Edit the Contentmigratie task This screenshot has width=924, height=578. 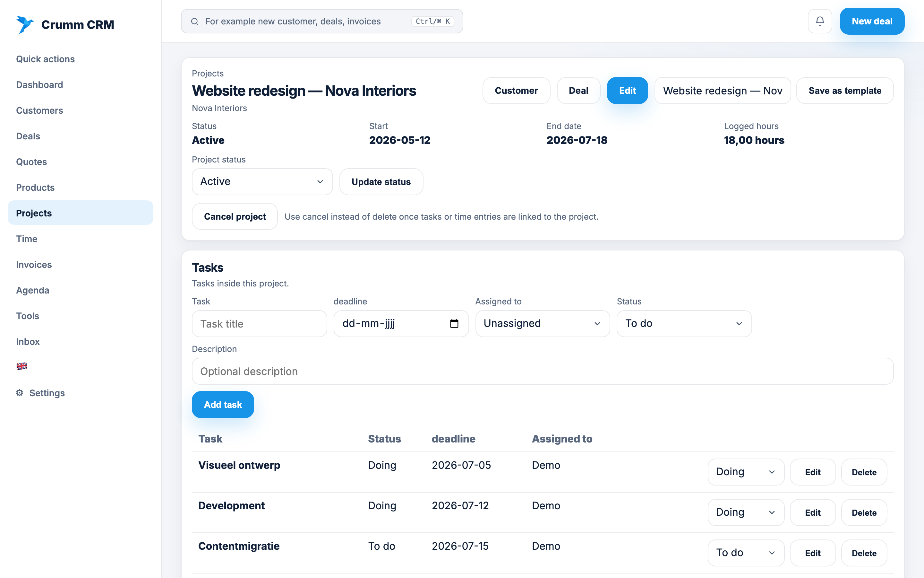click(x=812, y=553)
